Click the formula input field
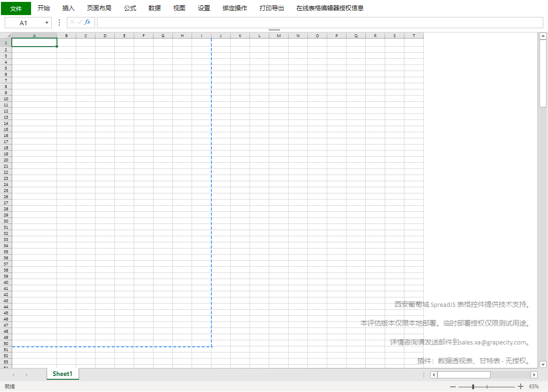 (x=319, y=23)
